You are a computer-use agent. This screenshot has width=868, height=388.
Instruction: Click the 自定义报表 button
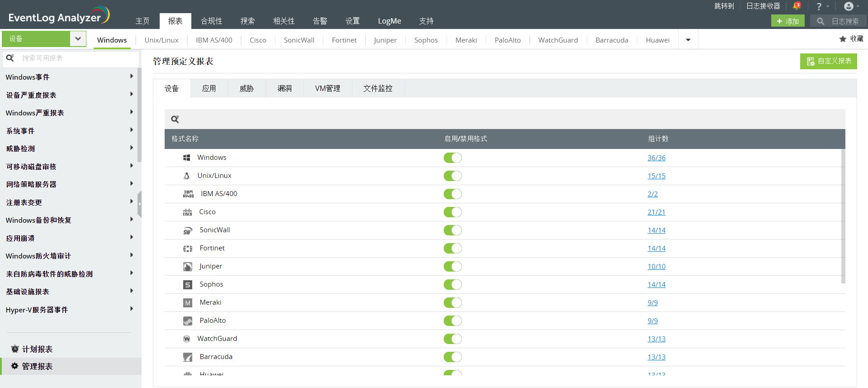(x=828, y=61)
